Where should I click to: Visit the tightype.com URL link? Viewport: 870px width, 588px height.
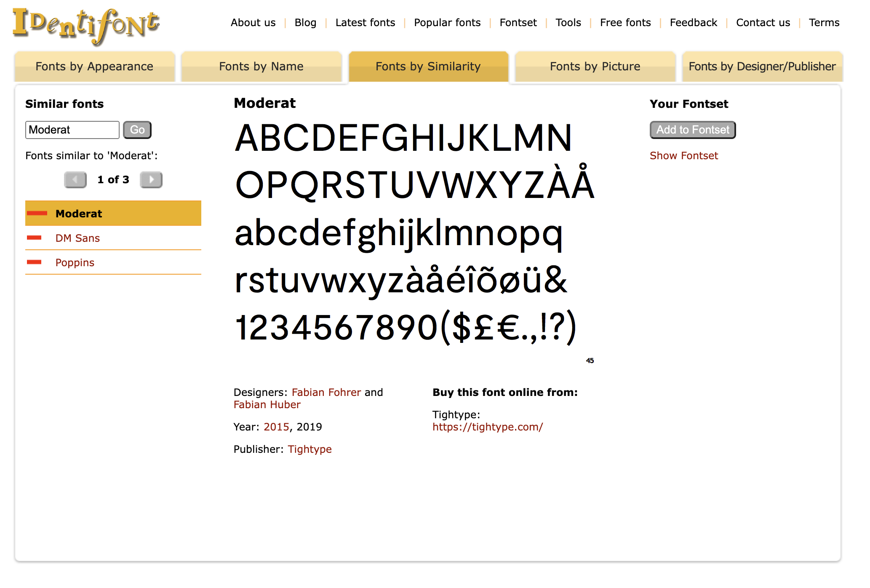pos(488,427)
